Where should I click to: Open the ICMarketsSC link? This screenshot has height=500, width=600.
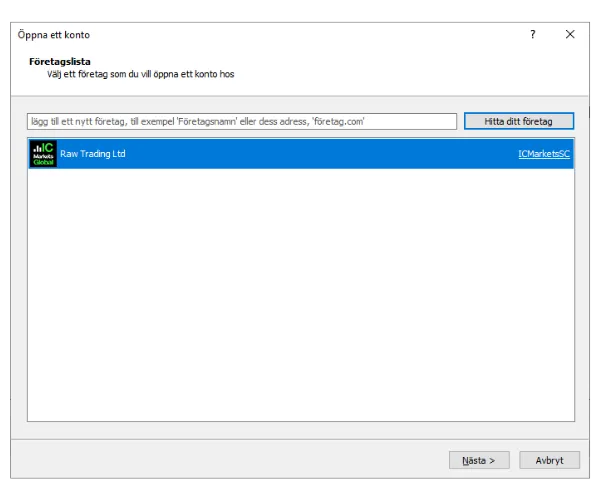(x=543, y=154)
